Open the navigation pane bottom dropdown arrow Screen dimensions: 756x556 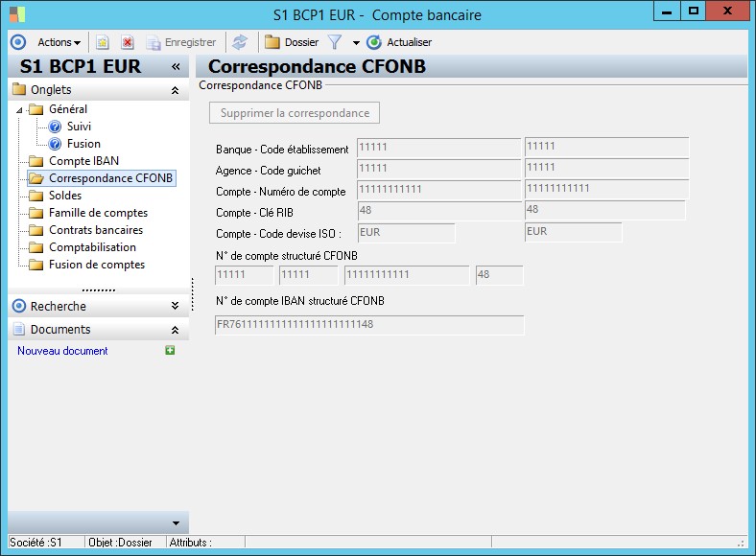click(x=176, y=523)
